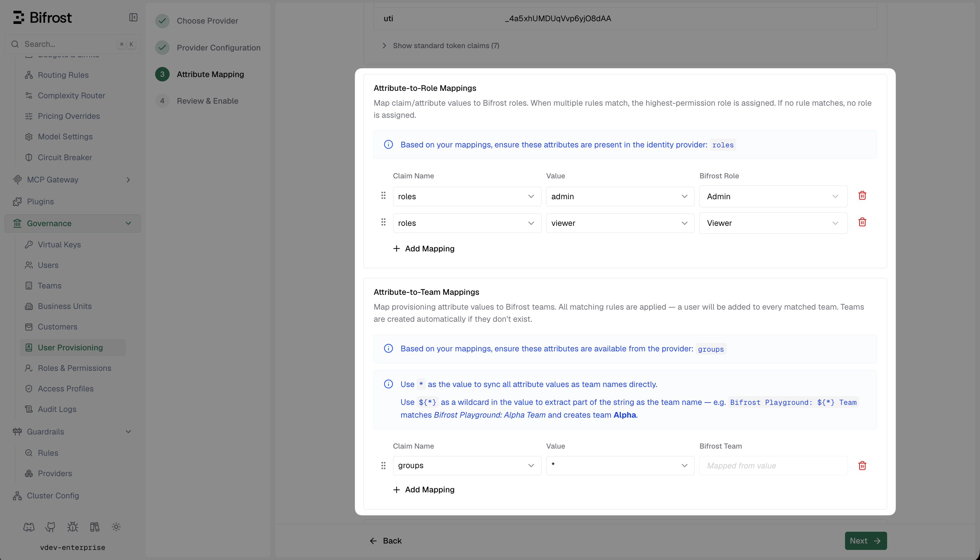Viewport: 980px width, 560px height.
Task: Collapse the sidebar panel icon
Action: coord(133,17)
